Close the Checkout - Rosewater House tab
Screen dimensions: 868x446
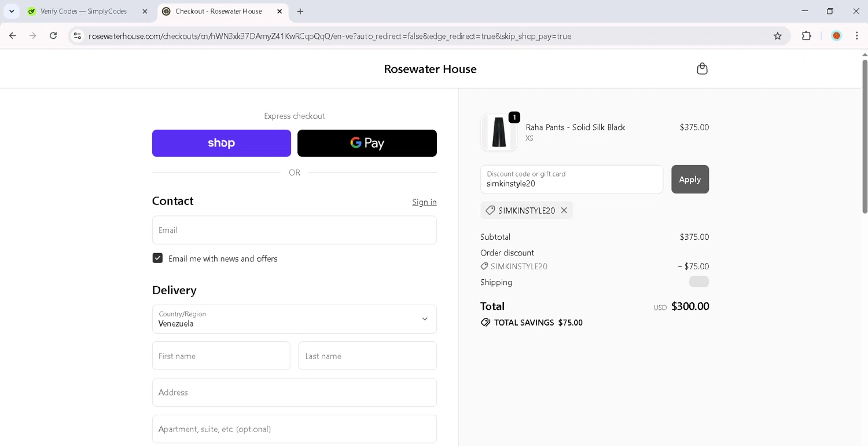pyautogui.click(x=279, y=11)
